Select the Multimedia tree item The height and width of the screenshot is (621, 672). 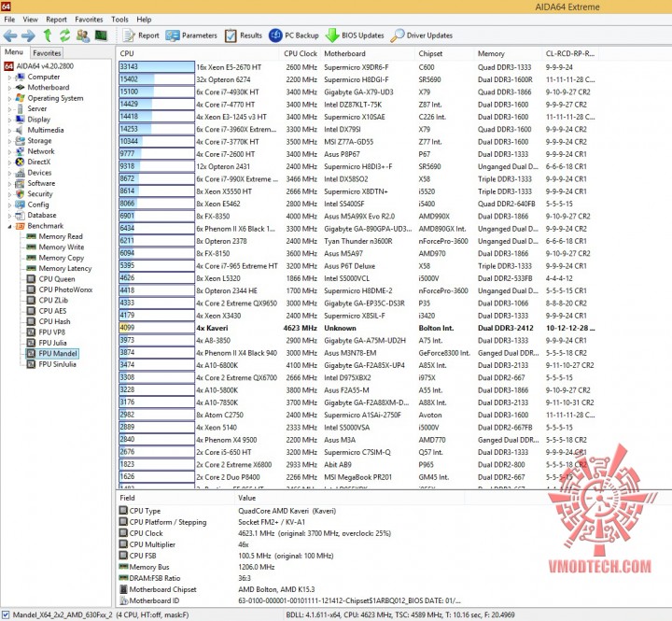[46, 130]
